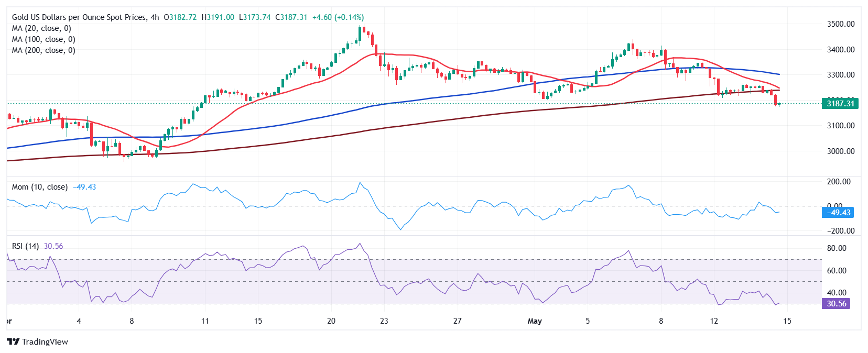Click the 3000.00 price axis label
Viewport: 868px width, 353px height.
(x=841, y=151)
